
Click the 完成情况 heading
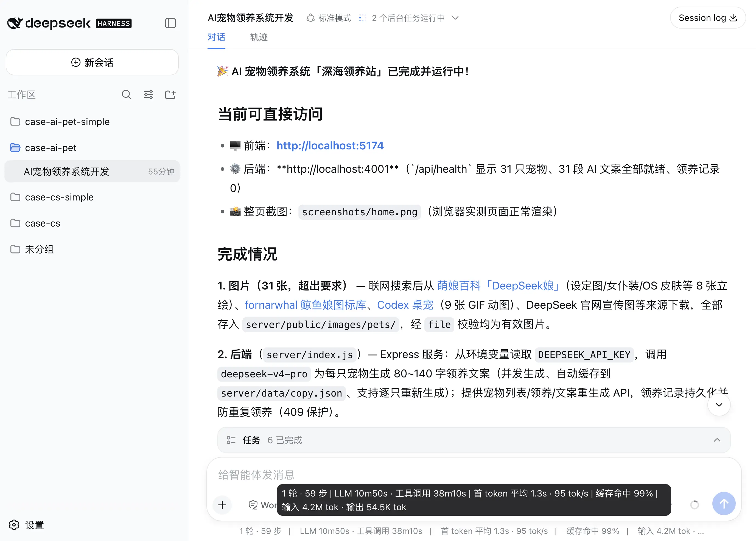click(247, 254)
